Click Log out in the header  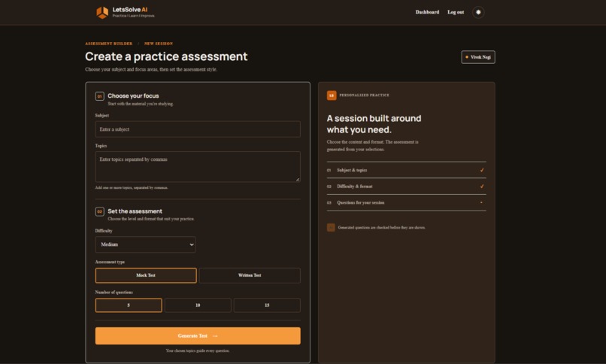[456, 12]
